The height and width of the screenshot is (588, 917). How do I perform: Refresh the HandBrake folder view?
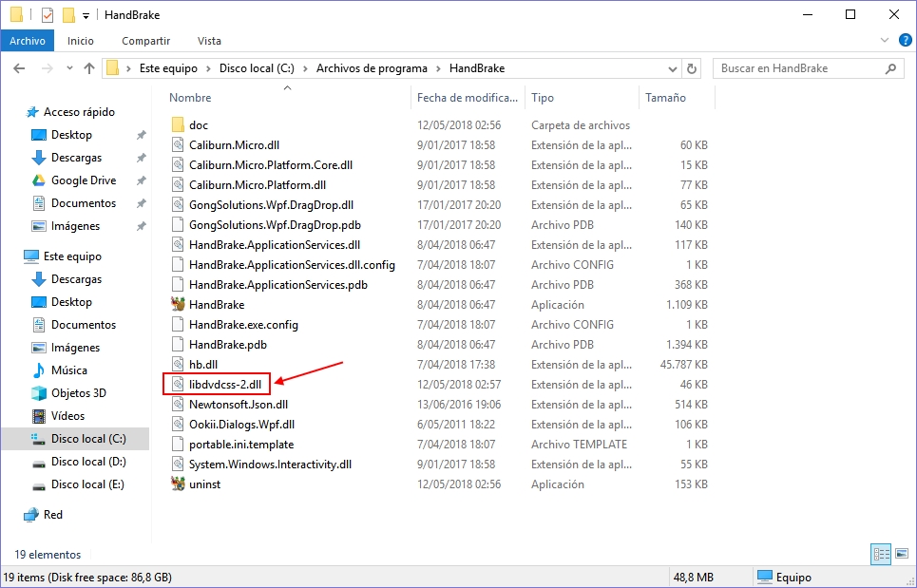point(691,68)
